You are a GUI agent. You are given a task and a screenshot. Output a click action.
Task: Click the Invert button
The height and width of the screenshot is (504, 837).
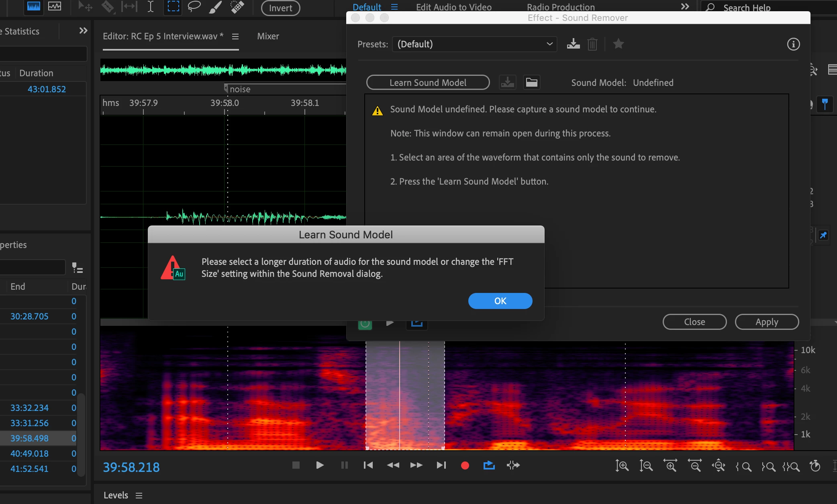click(x=280, y=8)
